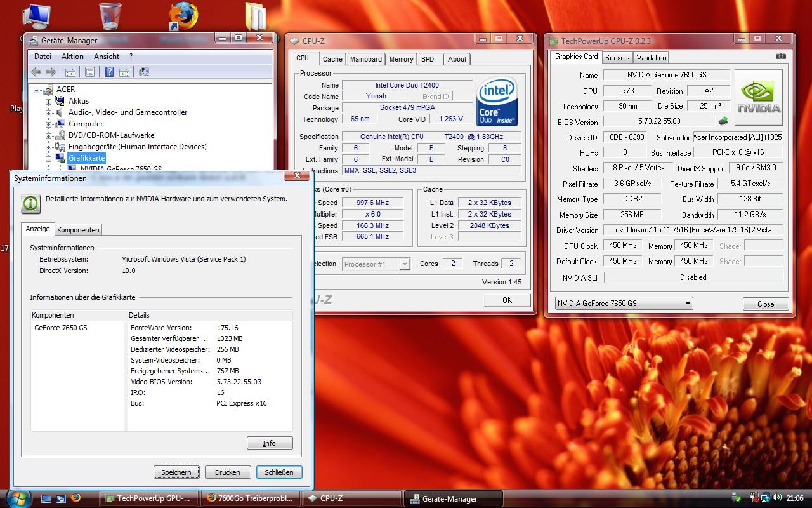Click the GPU-Z Name field NVIDIA GeForce 7650 GS
812x508 pixels.
pyautogui.click(x=665, y=75)
